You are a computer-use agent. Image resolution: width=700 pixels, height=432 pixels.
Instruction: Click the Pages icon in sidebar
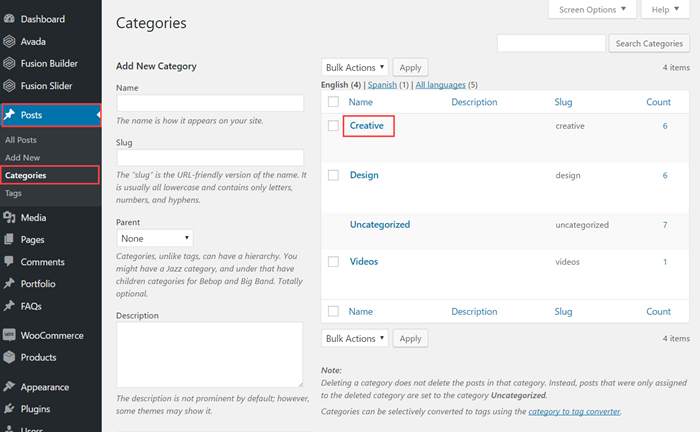9,239
